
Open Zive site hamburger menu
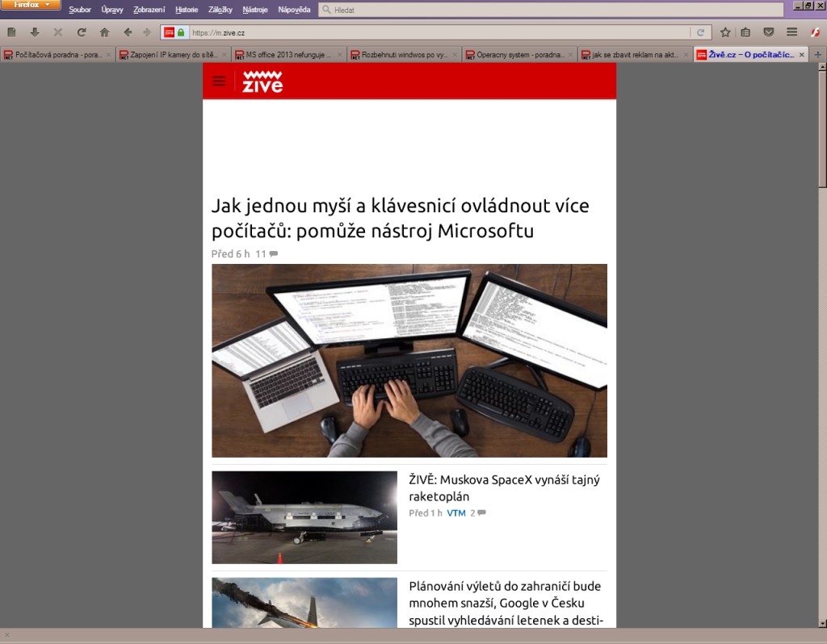point(219,82)
